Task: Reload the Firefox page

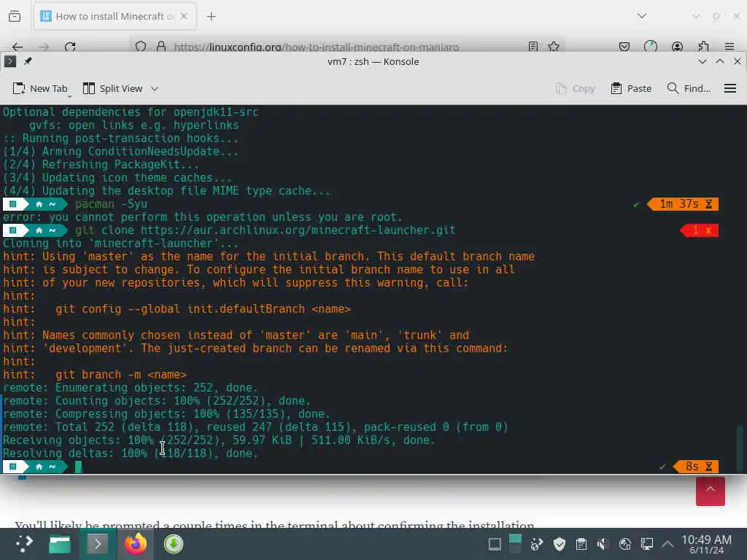Action: click(70, 47)
